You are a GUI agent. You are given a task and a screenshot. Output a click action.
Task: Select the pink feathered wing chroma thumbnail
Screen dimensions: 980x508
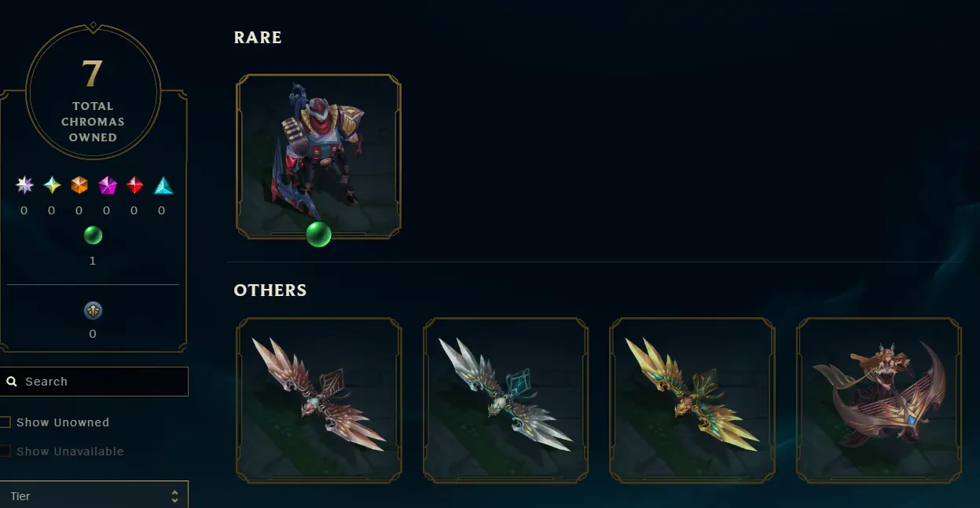click(x=319, y=400)
